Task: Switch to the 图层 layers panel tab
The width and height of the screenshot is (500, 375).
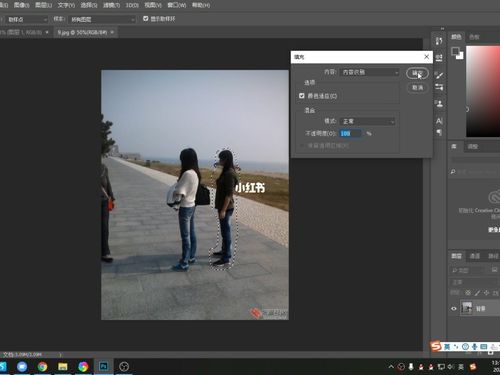Action: [456, 256]
